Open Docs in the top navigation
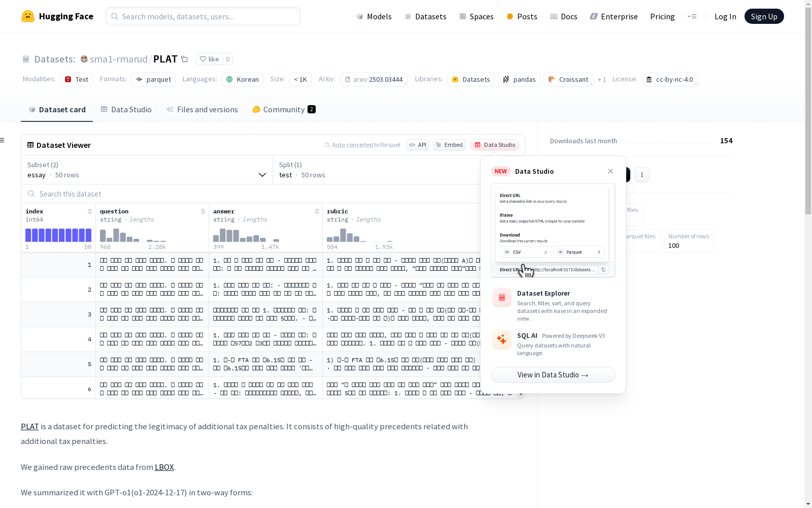The width and height of the screenshot is (812, 508). (563, 16)
